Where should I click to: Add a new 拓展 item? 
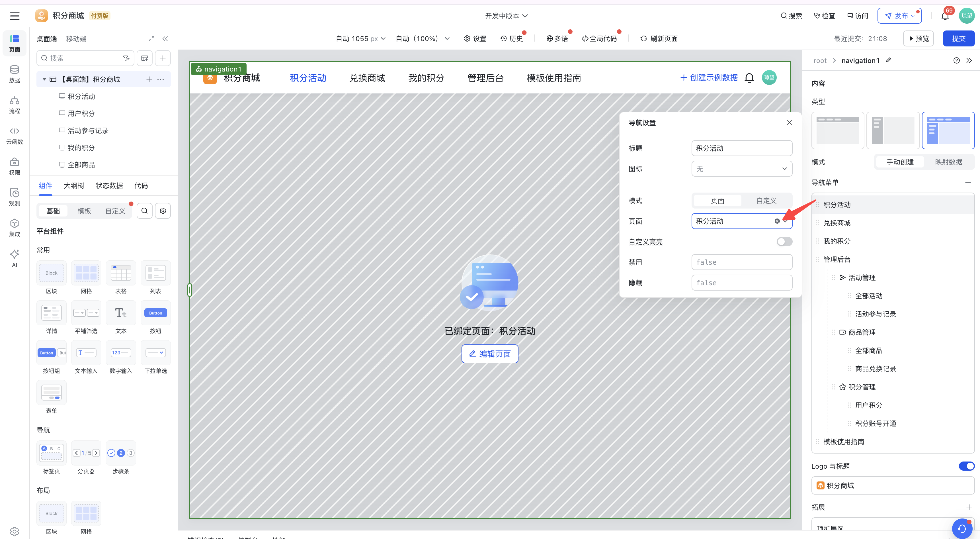[969, 507]
